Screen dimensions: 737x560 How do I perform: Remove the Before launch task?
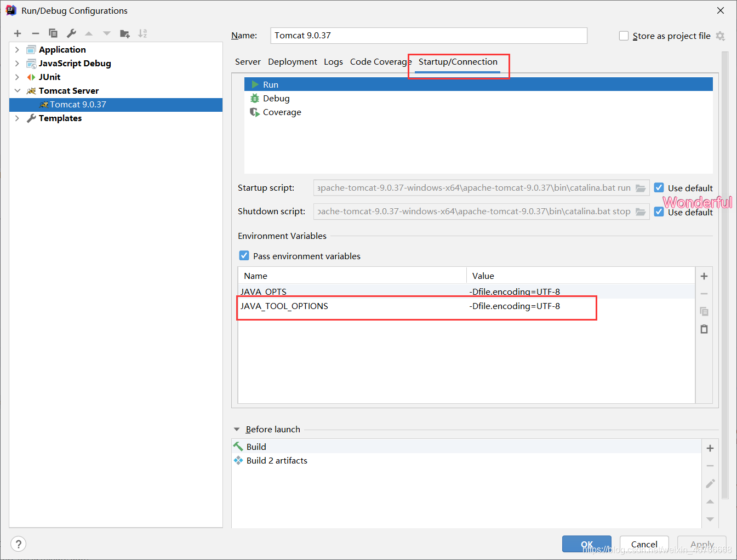[x=710, y=466]
